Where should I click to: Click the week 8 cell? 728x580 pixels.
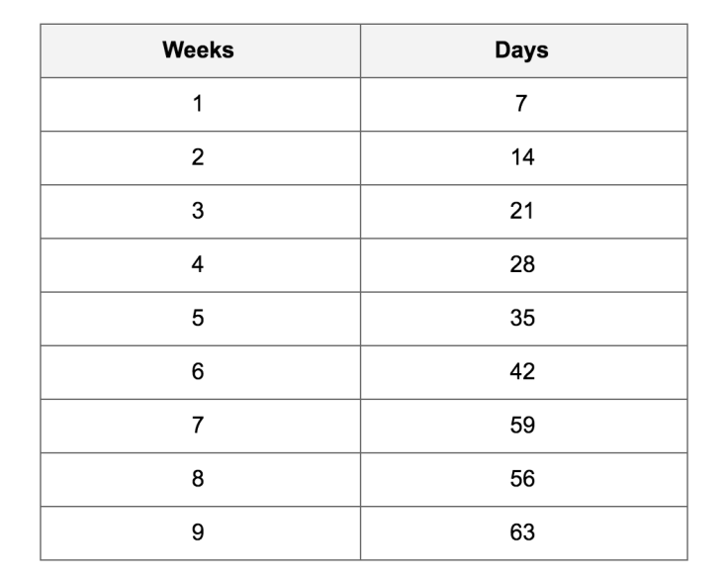pyautogui.click(x=201, y=480)
